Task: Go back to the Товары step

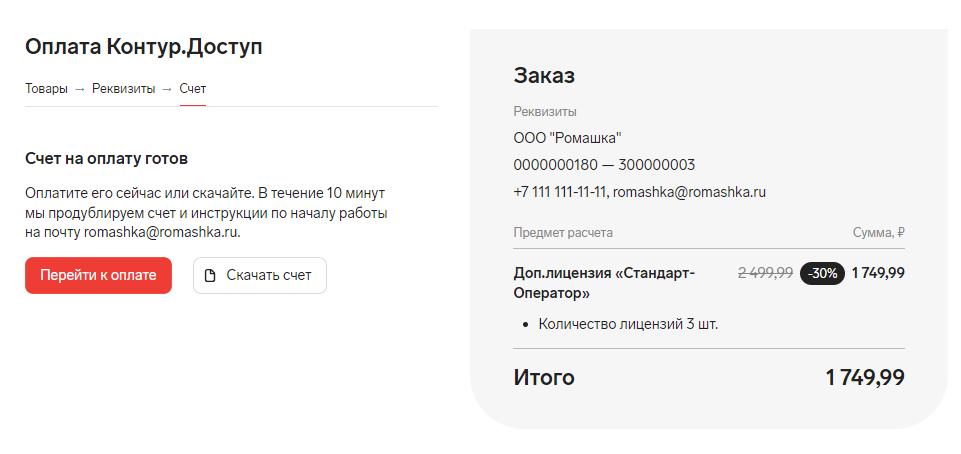Action: (x=47, y=88)
